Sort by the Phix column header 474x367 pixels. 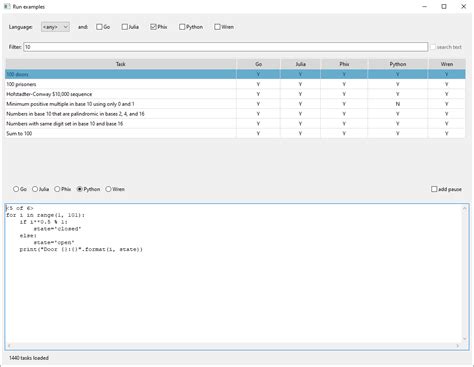click(x=344, y=64)
